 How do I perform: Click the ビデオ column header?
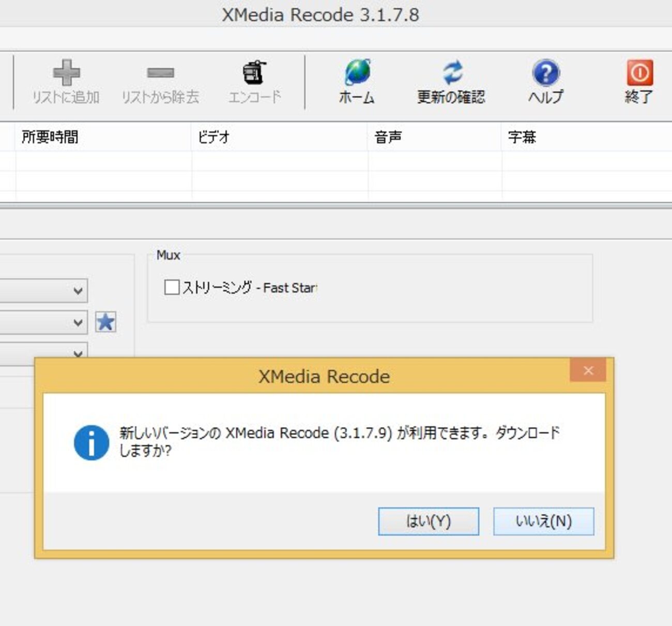coord(279,137)
